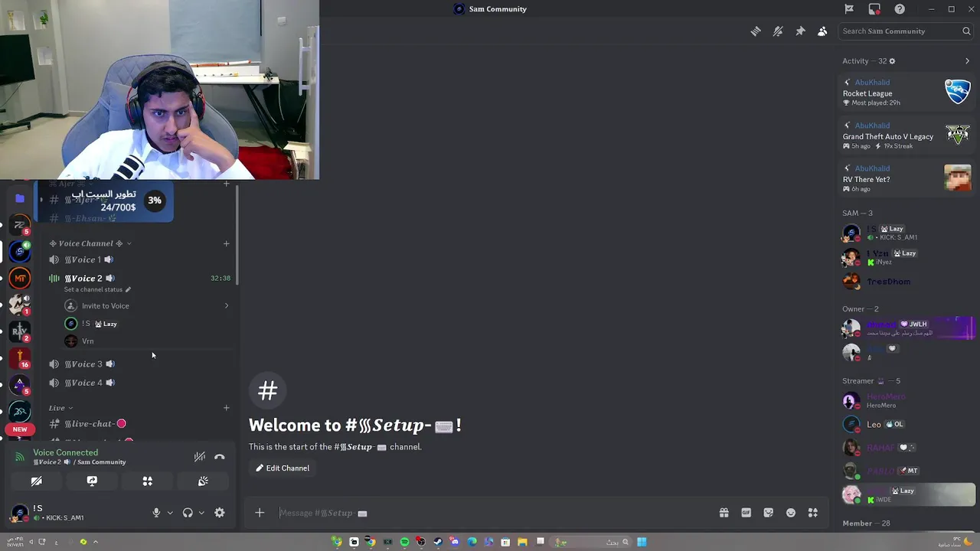Collapse the Voice Channel category
Viewport: 980px width, 551px height.
90,243
